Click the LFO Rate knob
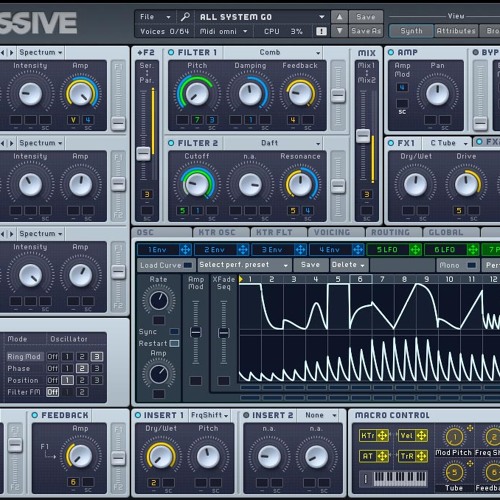This screenshot has height=500, width=500. click(x=159, y=300)
